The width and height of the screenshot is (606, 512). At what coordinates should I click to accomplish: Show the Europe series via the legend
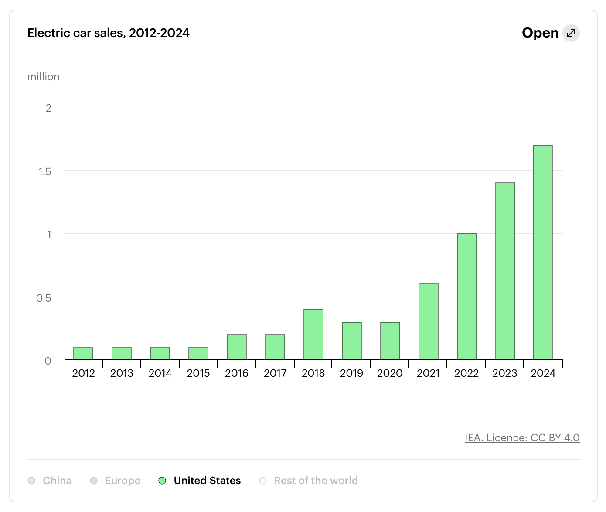(x=113, y=480)
